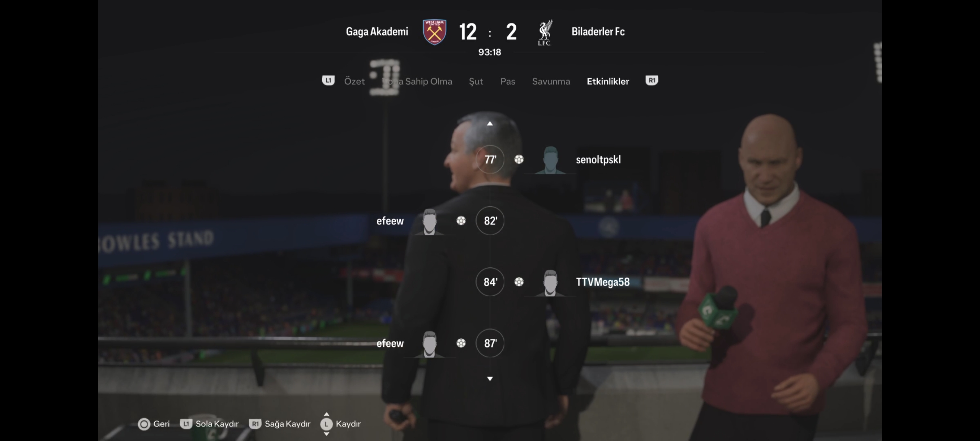Click the senoltpskl player avatar
The height and width of the screenshot is (441, 980).
pos(550,160)
